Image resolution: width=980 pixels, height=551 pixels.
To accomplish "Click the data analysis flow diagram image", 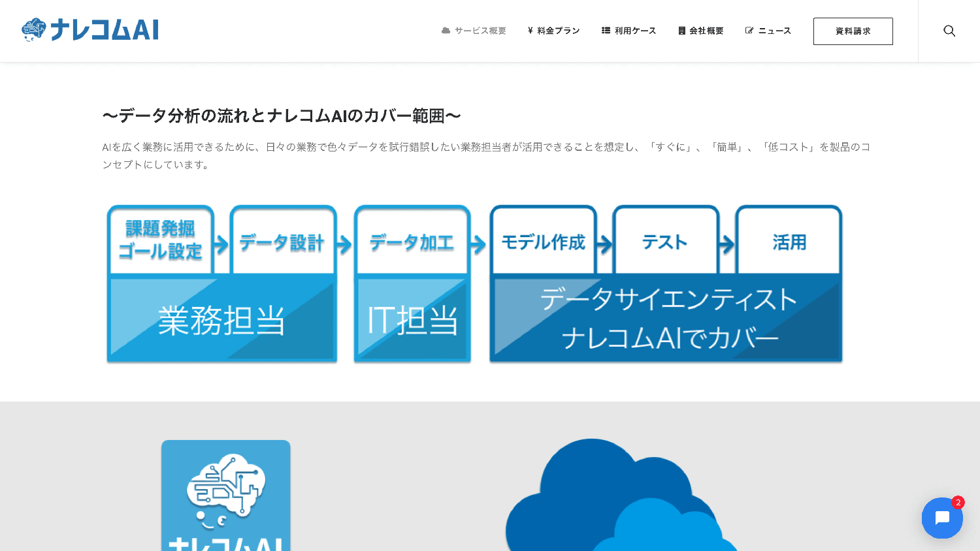I will (474, 284).
